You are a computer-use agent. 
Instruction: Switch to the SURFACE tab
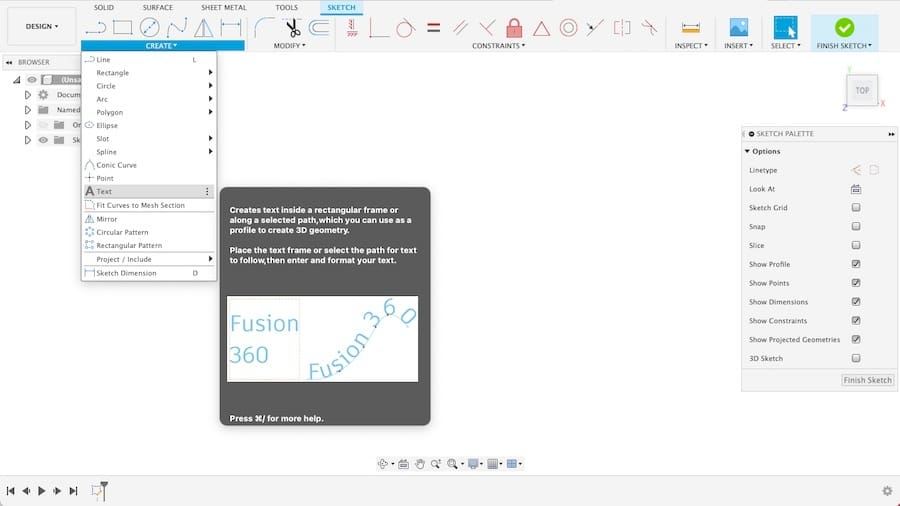158,7
